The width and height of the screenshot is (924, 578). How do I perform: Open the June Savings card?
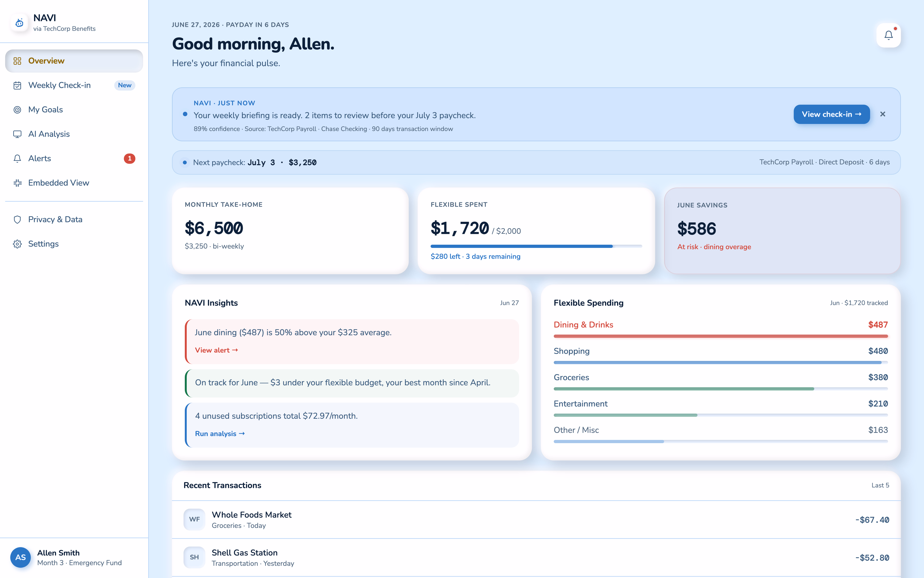tap(782, 231)
